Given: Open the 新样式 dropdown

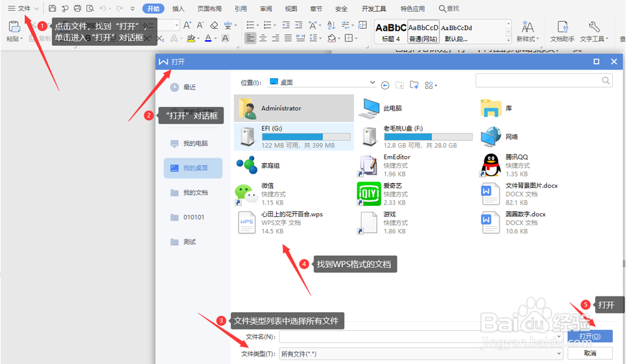Looking at the screenshot, I should [528, 31].
